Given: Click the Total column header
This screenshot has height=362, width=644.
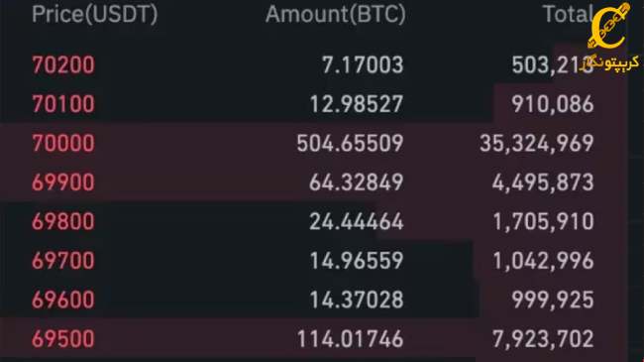Looking at the screenshot, I should coord(569,14).
